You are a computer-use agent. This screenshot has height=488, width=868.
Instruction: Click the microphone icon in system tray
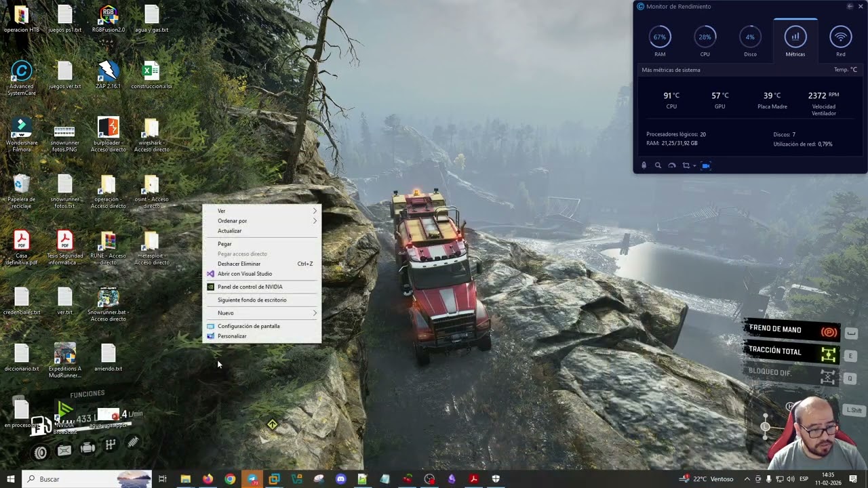point(769,479)
